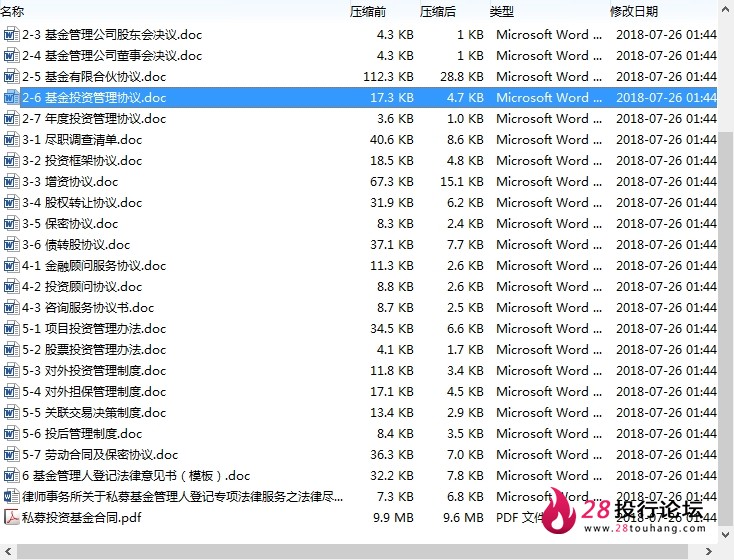
Task: Click Word icon of 3-4 股权转让协议.doc
Action: point(11,203)
